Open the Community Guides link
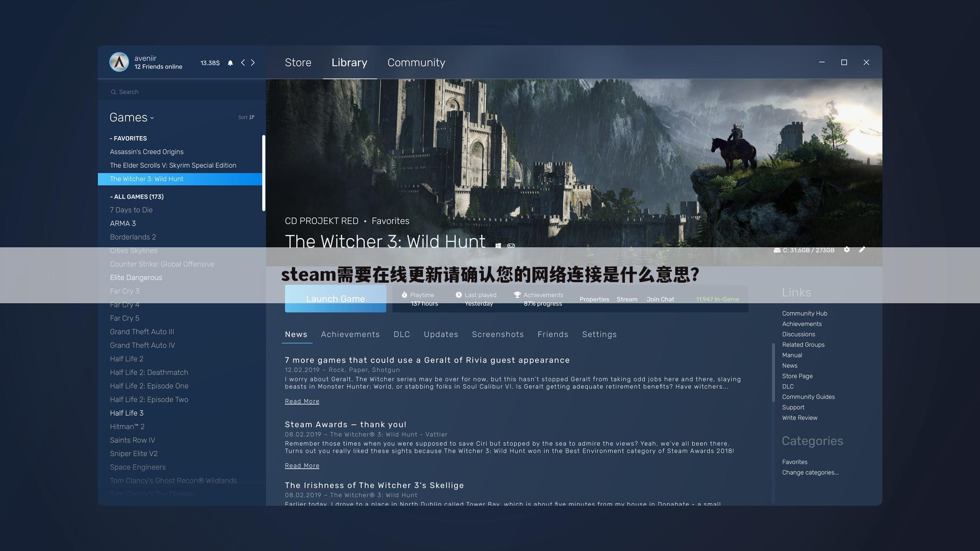The width and height of the screenshot is (980, 551). coord(808,397)
